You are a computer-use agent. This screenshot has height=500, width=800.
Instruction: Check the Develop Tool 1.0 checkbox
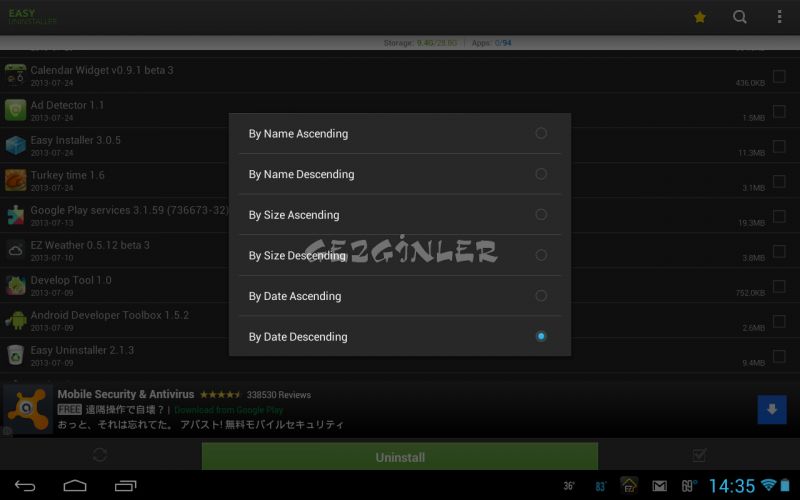(779, 286)
